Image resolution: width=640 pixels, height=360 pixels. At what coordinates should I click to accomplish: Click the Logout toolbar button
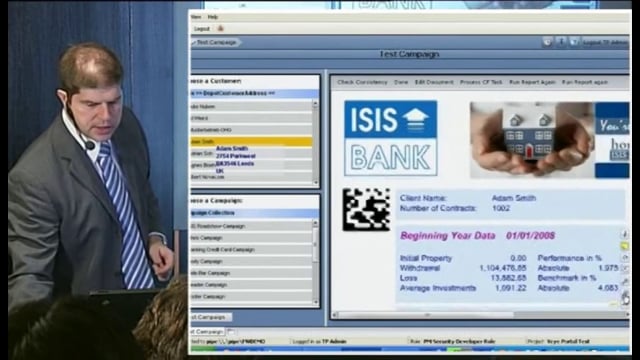202,29
